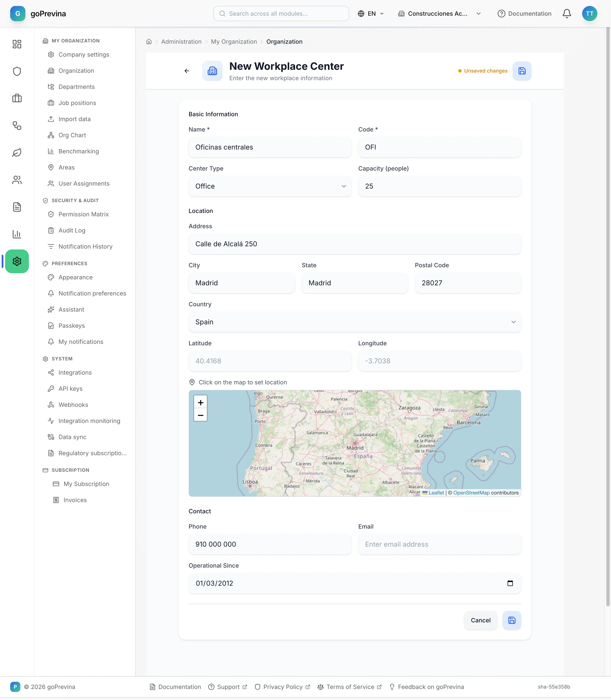Viewport: 611px width, 700px height.
Task: Open Departments in sidebar
Action: click(x=77, y=87)
